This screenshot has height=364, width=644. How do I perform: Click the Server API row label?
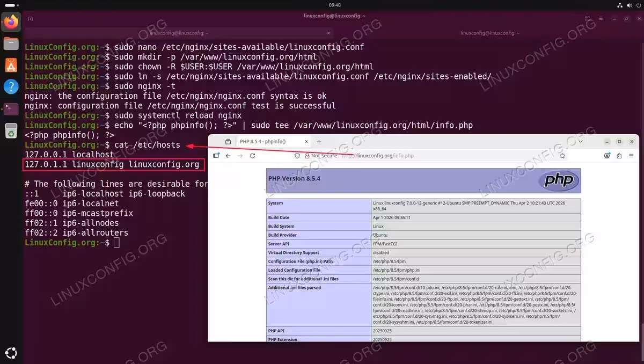tap(279, 244)
